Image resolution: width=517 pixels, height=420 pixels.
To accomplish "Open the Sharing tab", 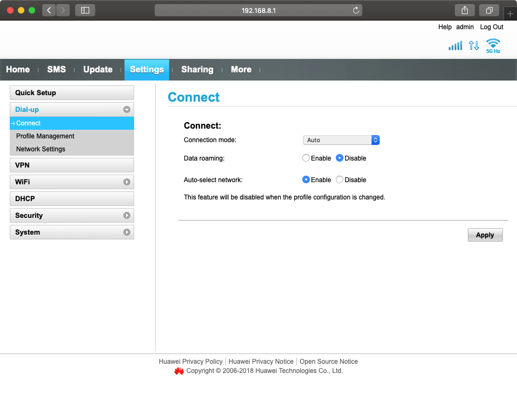I will point(197,69).
